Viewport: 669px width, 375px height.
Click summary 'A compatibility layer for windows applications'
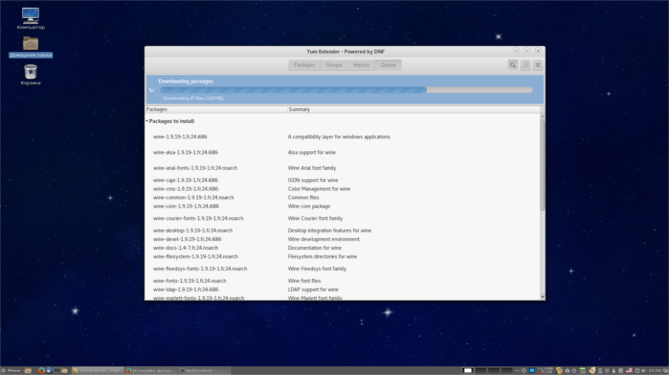tap(339, 137)
